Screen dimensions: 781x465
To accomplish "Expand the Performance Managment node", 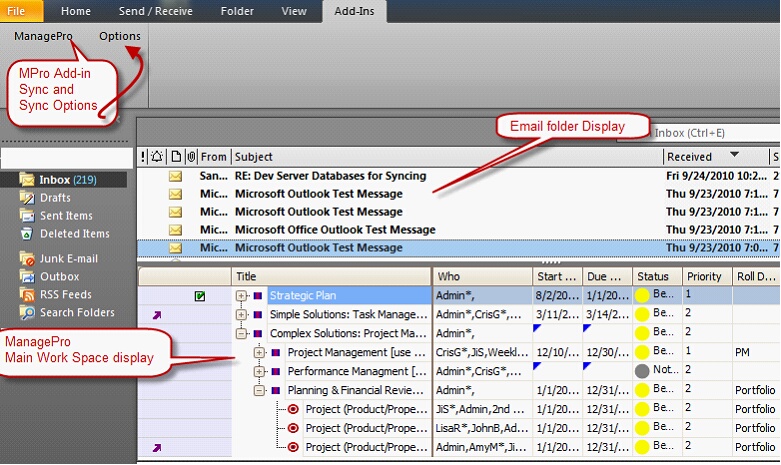I will 259,371.
